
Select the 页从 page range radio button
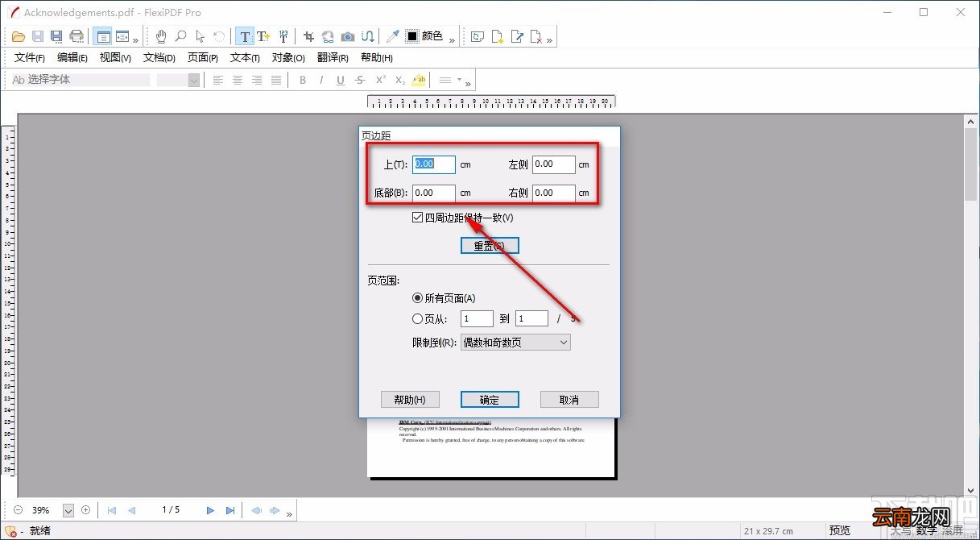(417, 318)
